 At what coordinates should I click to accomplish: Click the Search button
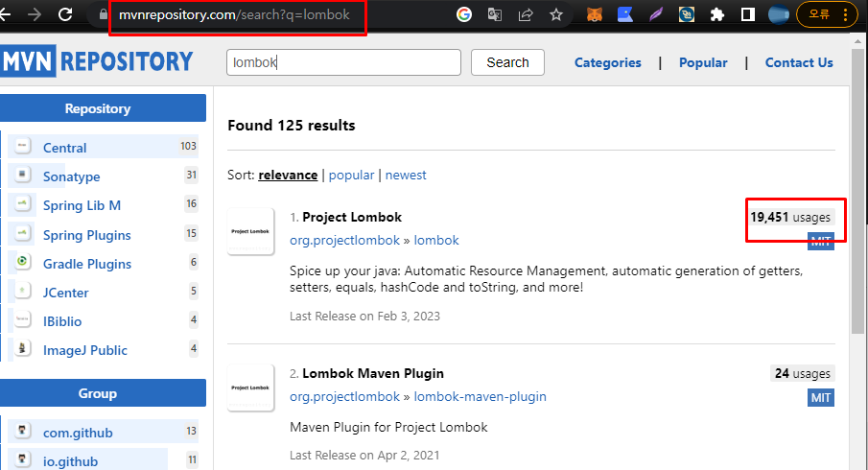point(507,62)
